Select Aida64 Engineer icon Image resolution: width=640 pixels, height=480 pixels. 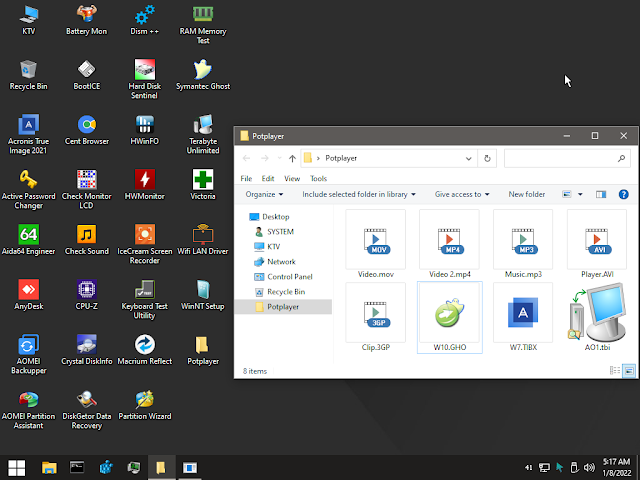coord(29,240)
